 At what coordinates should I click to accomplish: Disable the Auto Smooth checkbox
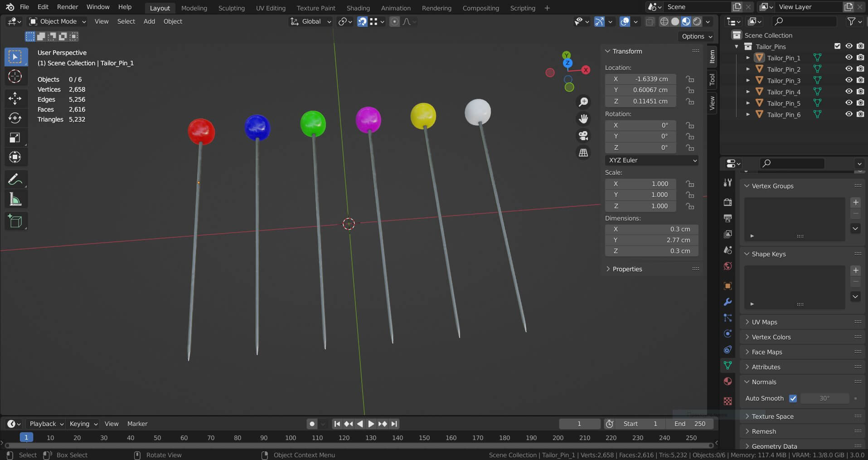click(793, 398)
